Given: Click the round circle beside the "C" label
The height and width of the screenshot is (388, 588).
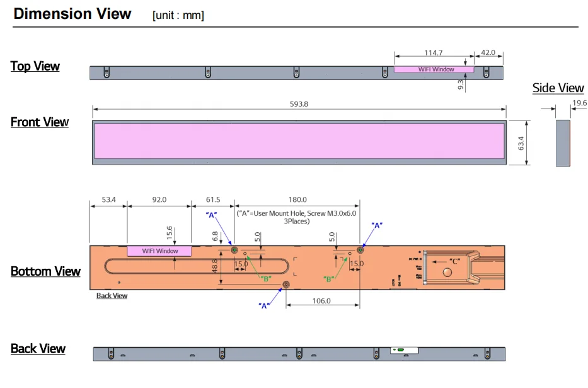Looking at the screenshot, I should point(448,273).
